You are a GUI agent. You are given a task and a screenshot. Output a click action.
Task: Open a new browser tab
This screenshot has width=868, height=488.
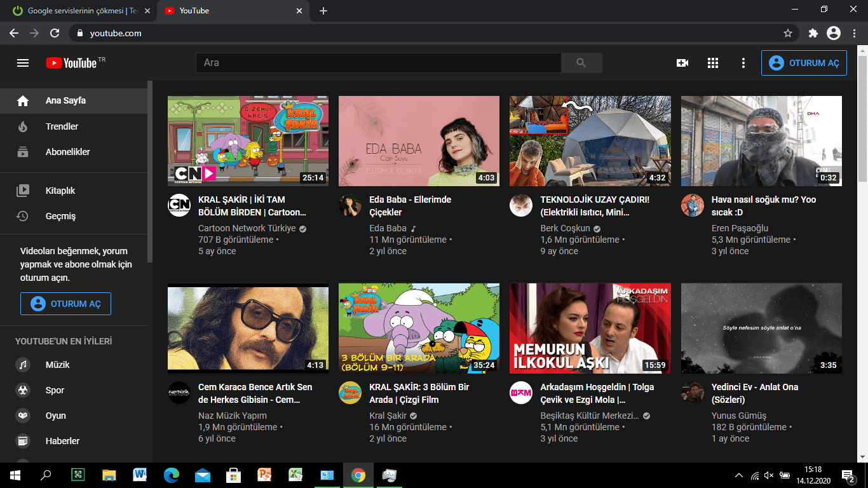[323, 11]
